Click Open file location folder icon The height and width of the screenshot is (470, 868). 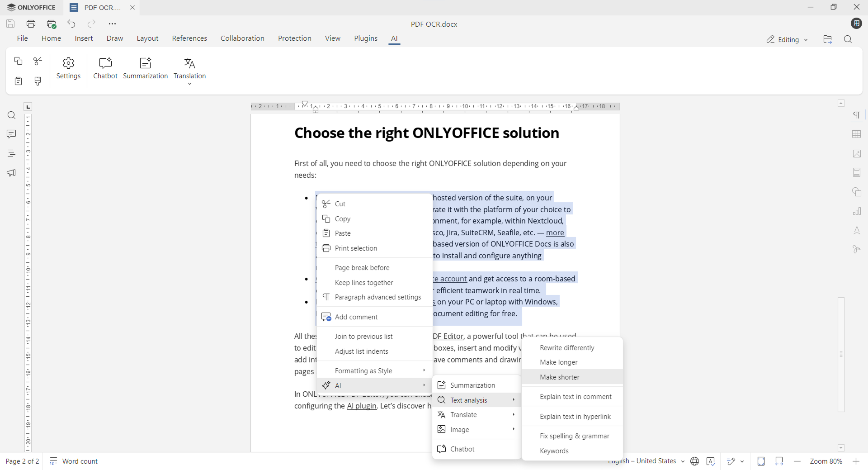coord(827,39)
